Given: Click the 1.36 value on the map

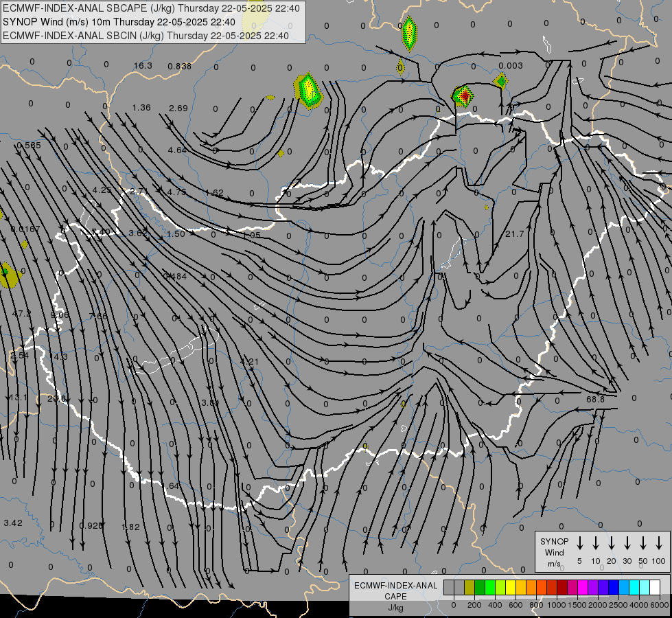Looking at the screenshot, I should [141, 108].
